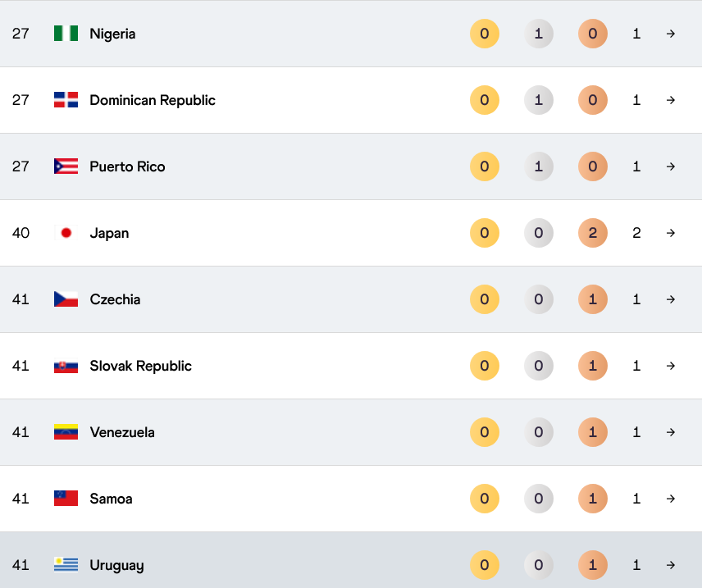702x588 pixels.
Task: Click the Venezuela flag icon
Action: 66,432
